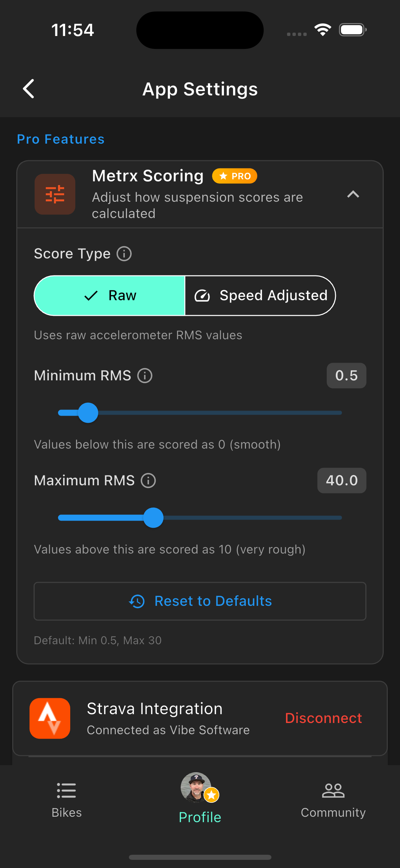
Task: Tap the back arrow to leave App Settings
Action: [28, 89]
